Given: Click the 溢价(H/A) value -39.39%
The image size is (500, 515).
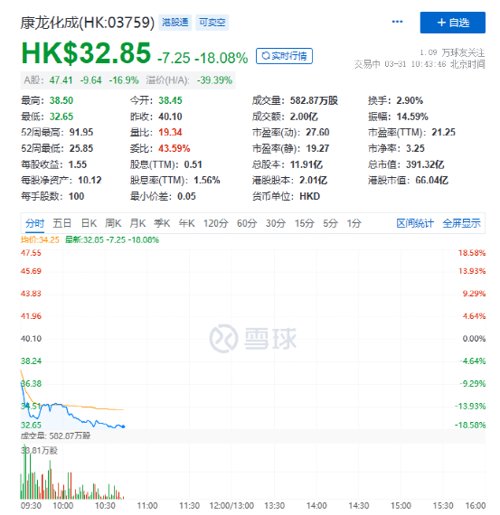Looking at the screenshot, I should tap(214, 80).
